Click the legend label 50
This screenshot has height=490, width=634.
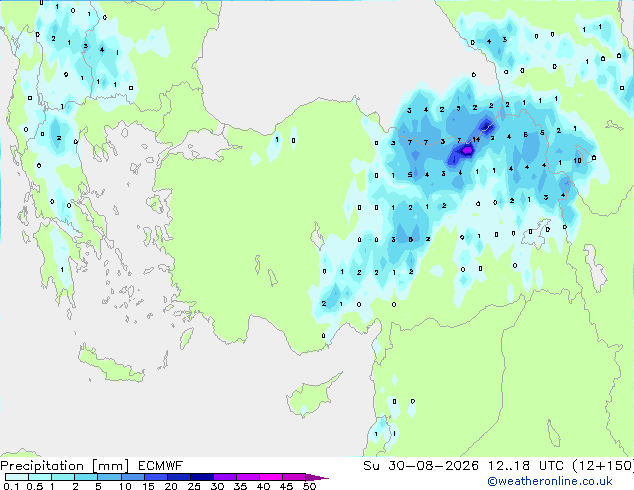(x=309, y=486)
